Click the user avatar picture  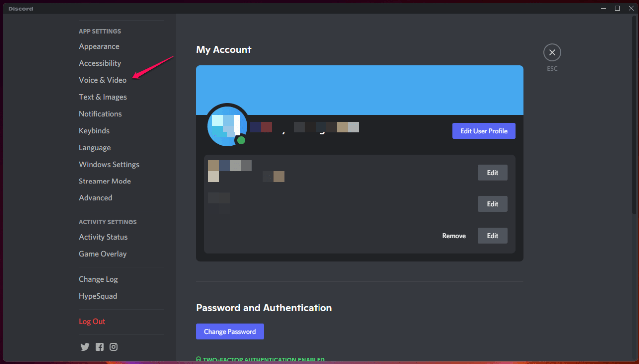[227, 125]
